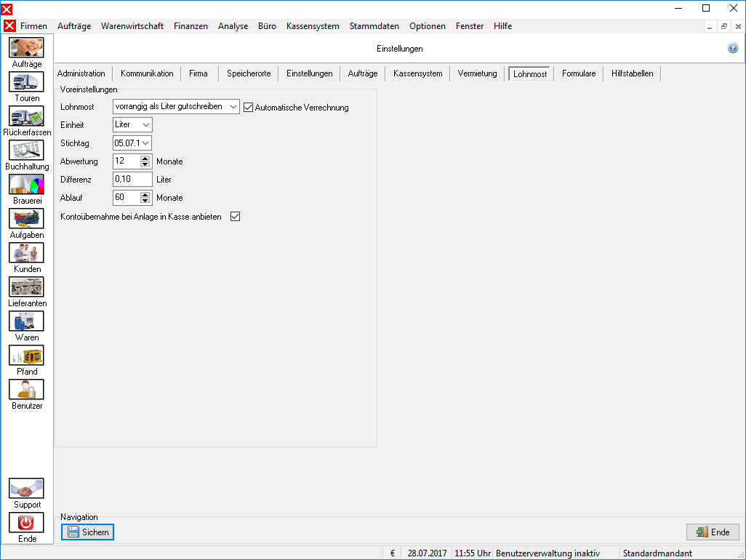
Task: Click the Ende button in Navigation
Action: [x=713, y=532]
